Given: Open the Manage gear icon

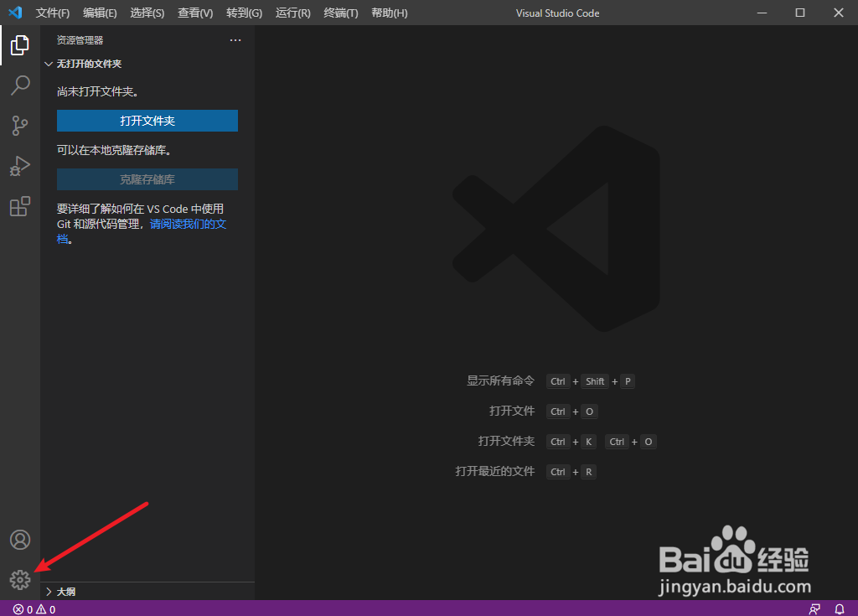Looking at the screenshot, I should click(20, 579).
